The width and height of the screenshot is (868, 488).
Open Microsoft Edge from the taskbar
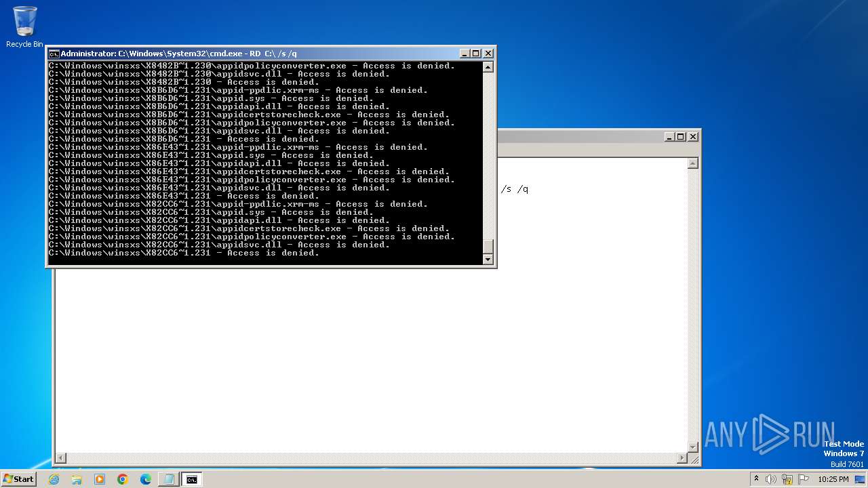point(146,479)
